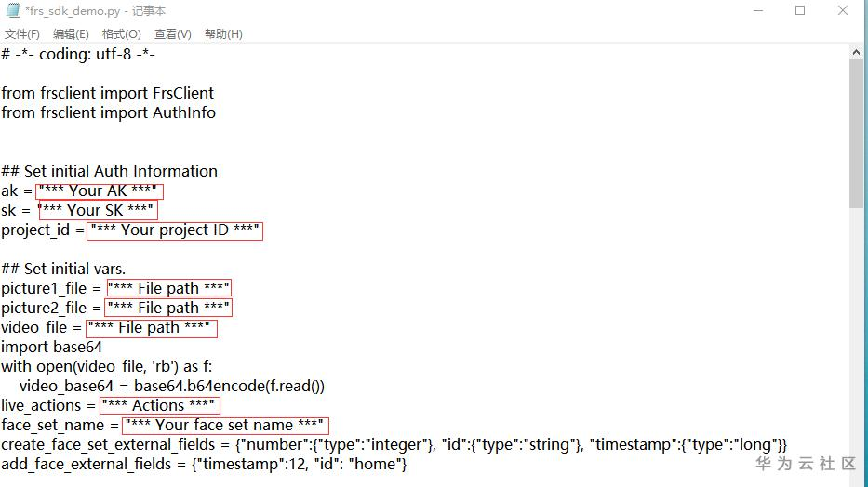The image size is (868, 487).
Task: Click the vertical scrollbar down arrow
Action: point(858,479)
